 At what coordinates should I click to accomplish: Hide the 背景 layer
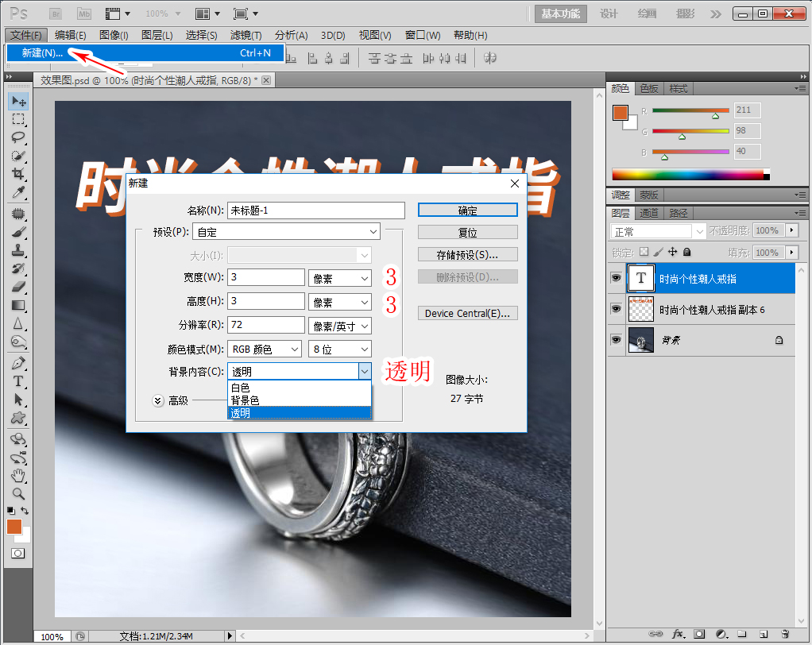pos(616,340)
